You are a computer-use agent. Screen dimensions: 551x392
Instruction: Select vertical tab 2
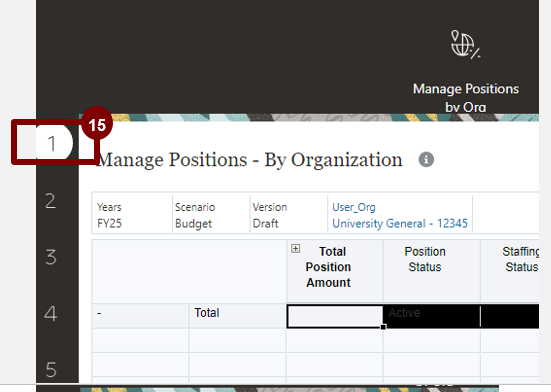[x=51, y=201]
